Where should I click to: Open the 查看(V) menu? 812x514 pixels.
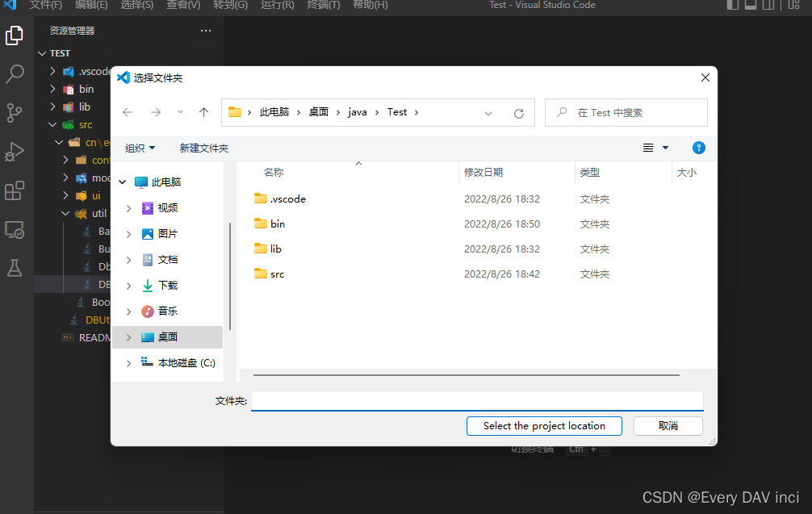click(x=182, y=5)
